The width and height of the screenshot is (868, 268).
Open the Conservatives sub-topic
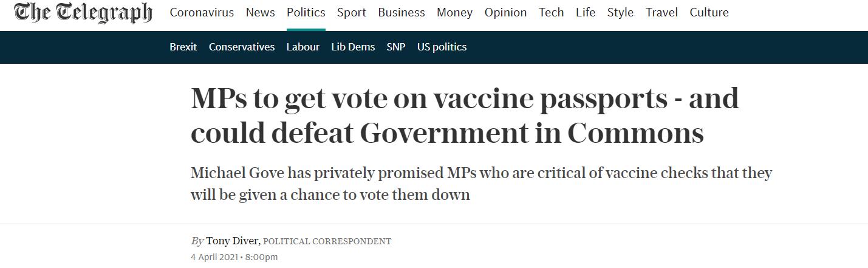point(242,47)
